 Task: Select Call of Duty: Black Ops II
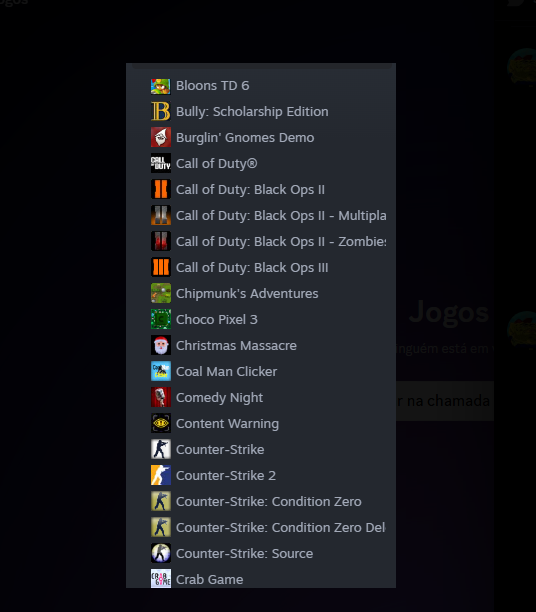pyautogui.click(x=261, y=190)
